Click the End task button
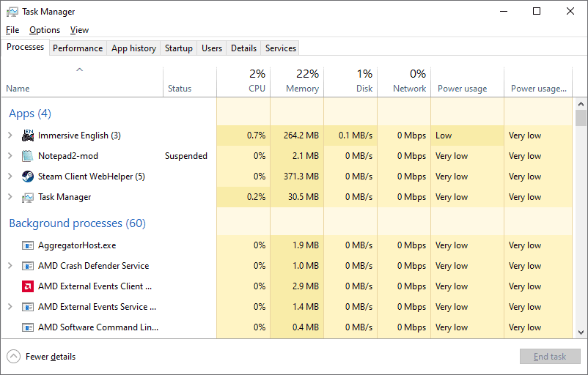 coord(550,357)
